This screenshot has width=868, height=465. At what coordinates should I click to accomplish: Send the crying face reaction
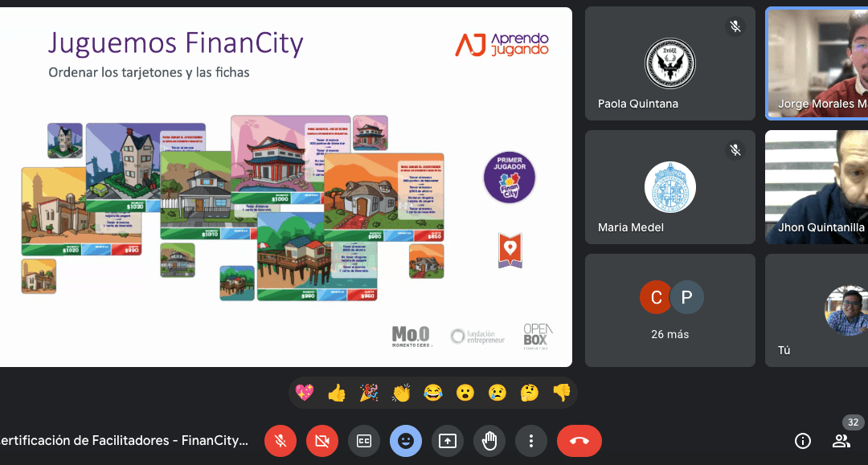click(x=497, y=393)
